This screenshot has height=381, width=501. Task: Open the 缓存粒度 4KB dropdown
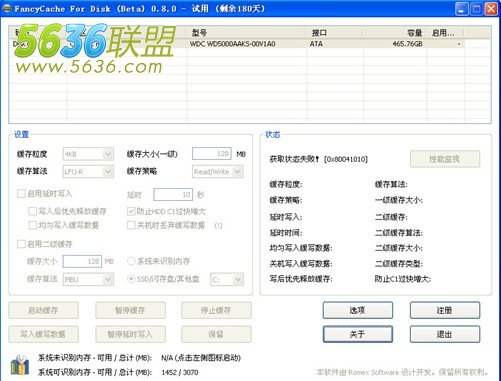[x=88, y=154]
